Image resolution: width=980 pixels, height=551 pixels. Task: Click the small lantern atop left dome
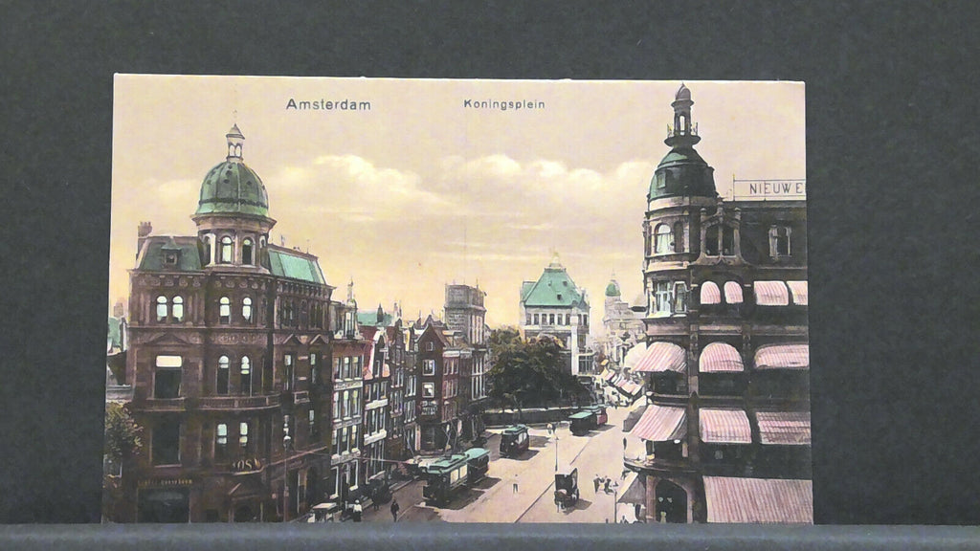[x=234, y=142]
